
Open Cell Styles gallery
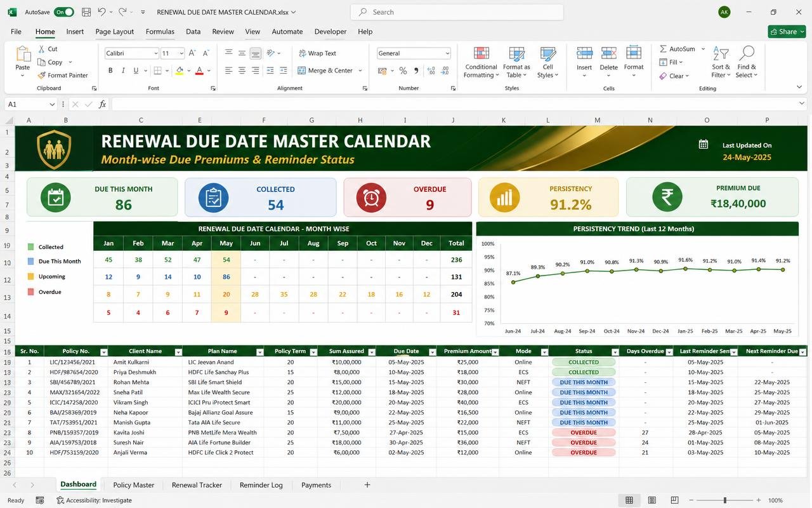pyautogui.click(x=547, y=62)
